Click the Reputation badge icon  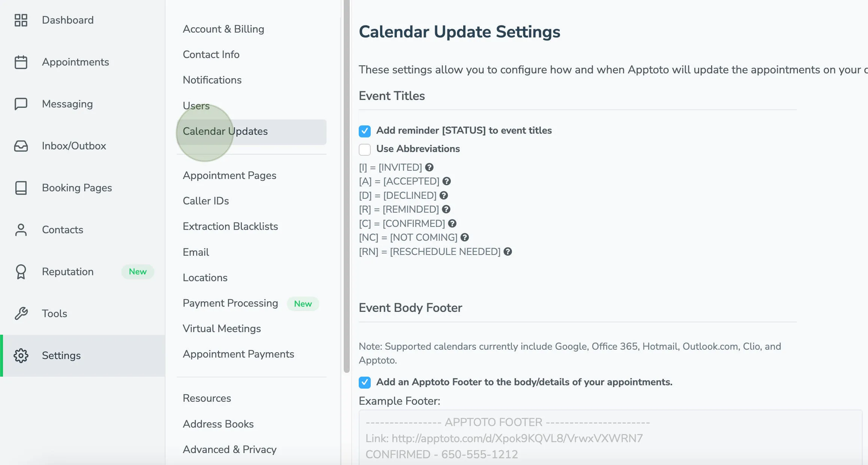(x=21, y=272)
